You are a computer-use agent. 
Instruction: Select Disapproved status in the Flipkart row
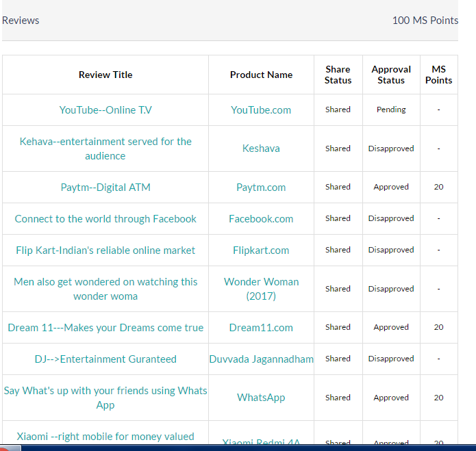(x=391, y=250)
